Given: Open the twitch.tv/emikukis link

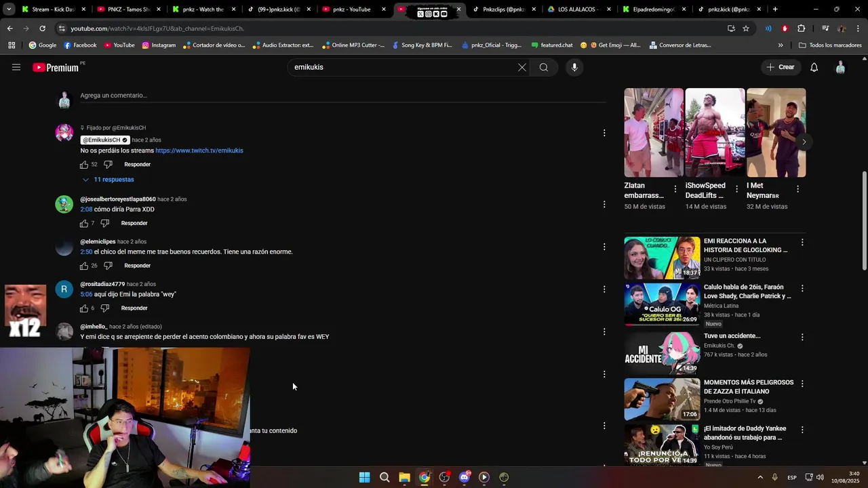Looking at the screenshot, I should [x=199, y=150].
